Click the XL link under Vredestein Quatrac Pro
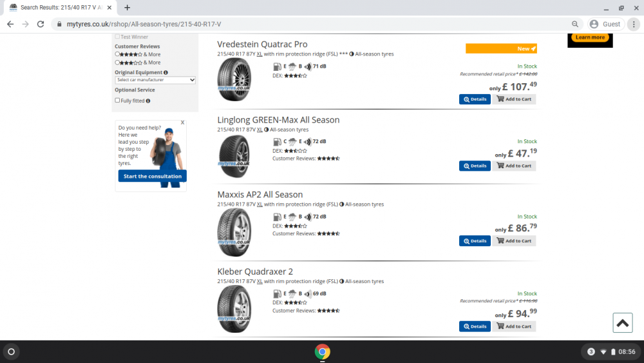 click(x=260, y=54)
